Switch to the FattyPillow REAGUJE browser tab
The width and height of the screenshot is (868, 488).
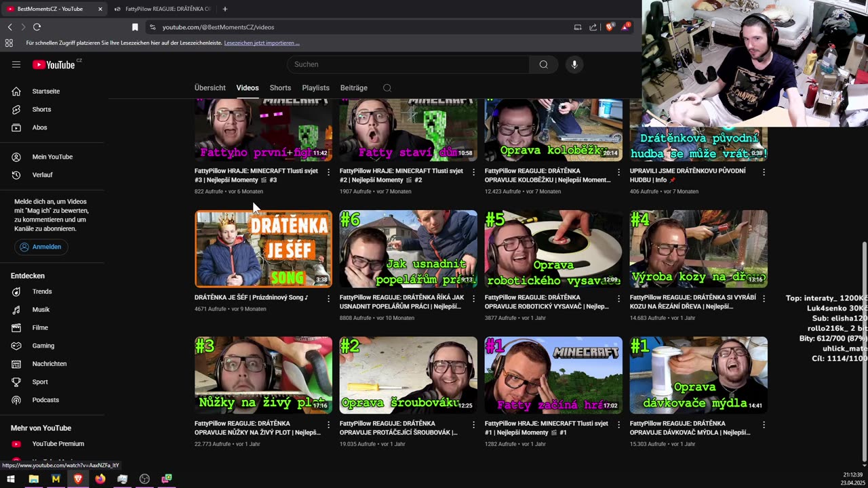pos(163,9)
